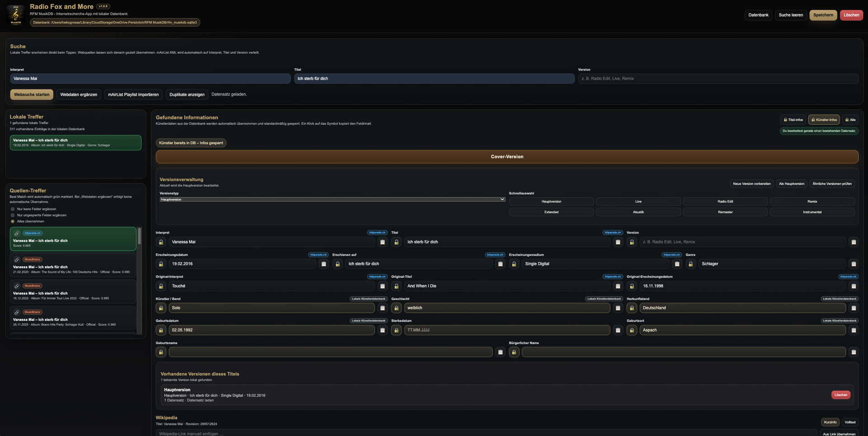The width and height of the screenshot is (868, 436).
Task: Unlock the Künstler / Band field
Action: click(x=161, y=308)
